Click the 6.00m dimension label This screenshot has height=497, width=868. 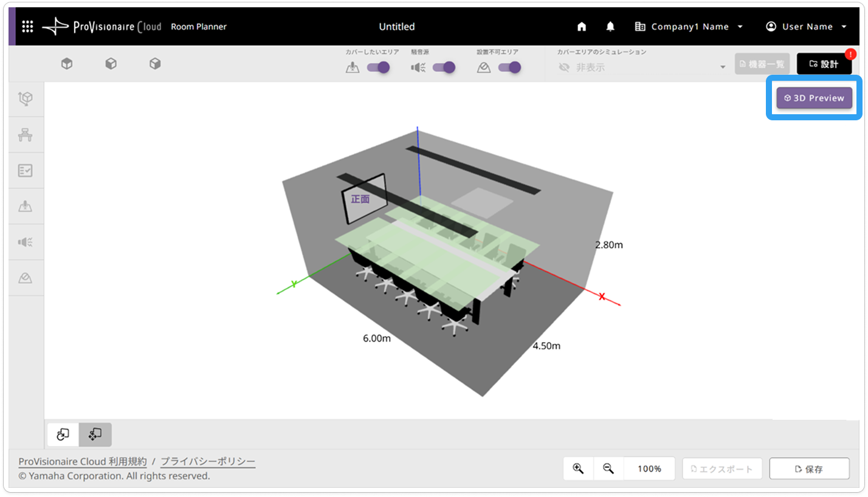coord(377,338)
